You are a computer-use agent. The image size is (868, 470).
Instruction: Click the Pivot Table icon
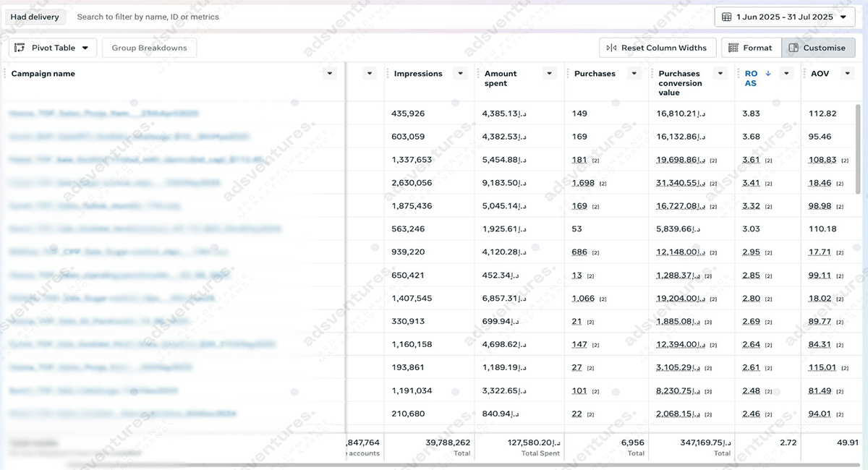(x=20, y=48)
